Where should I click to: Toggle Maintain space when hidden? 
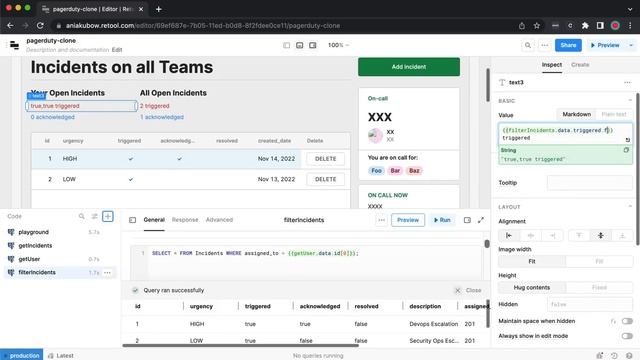click(x=627, y=321)
